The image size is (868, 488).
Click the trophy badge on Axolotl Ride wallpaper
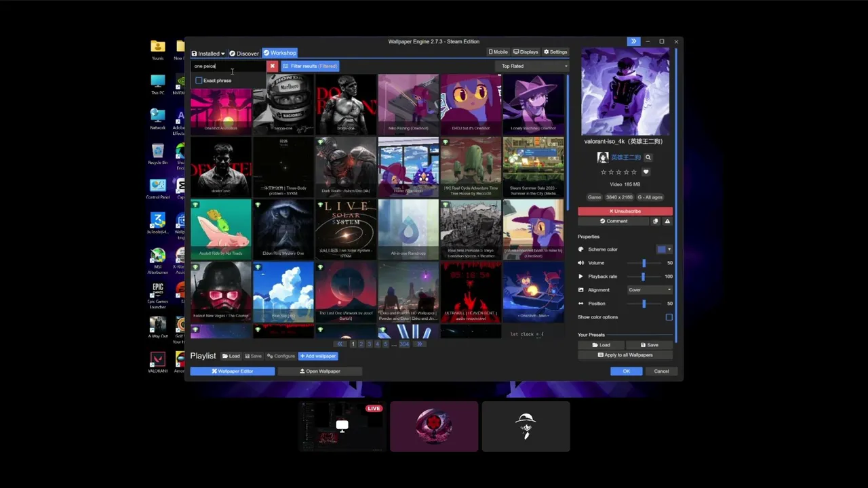(195, 204)
